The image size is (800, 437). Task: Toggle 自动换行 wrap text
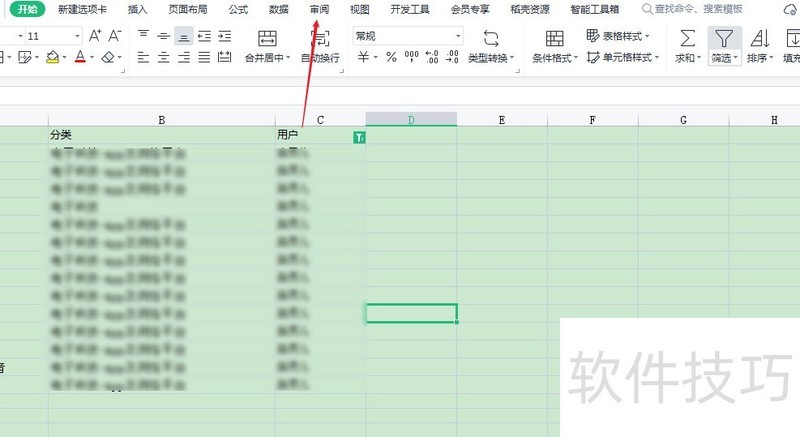tap(320, 46)
